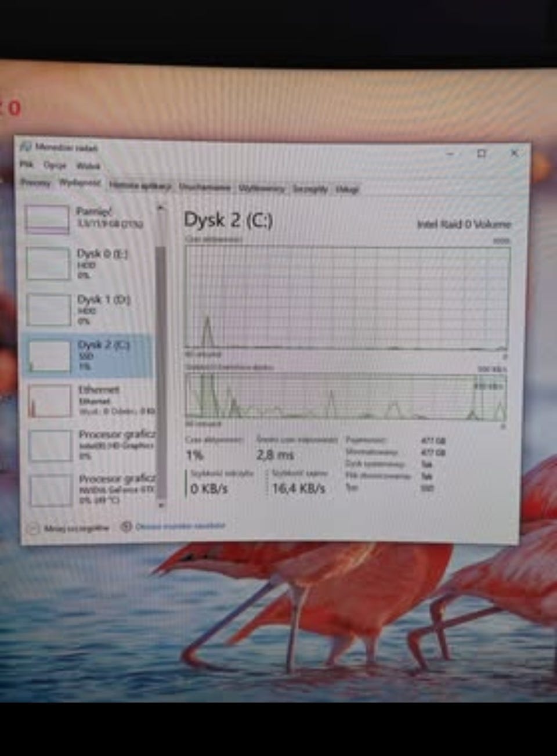Click the "477 GB" capacity value
The image size is (557, 756).
click(433, 441)
